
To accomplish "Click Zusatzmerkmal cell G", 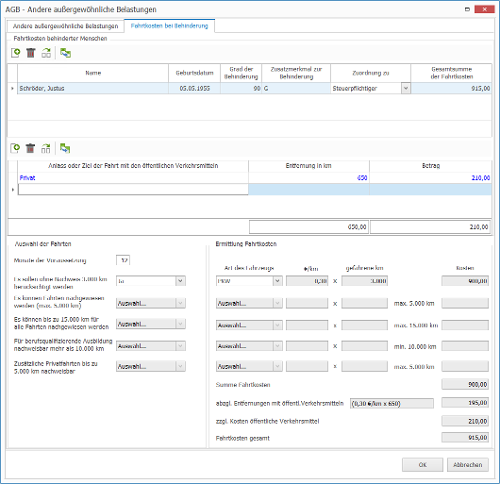I will pos(296,88).
